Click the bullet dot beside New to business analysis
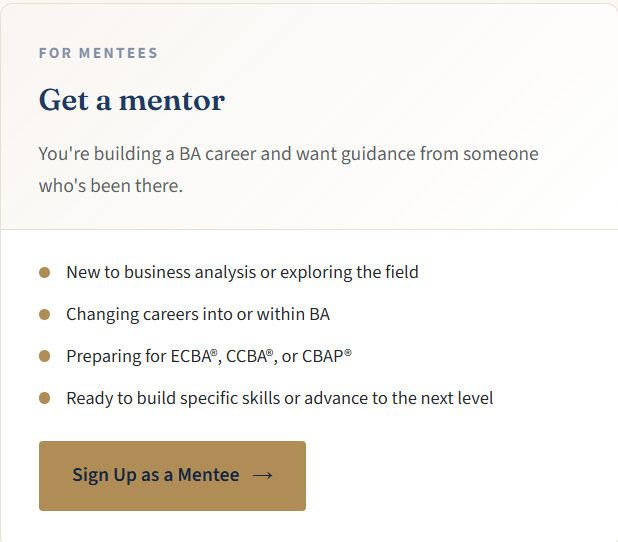Viewport: 618px width, 542px height. click(45, 272)
